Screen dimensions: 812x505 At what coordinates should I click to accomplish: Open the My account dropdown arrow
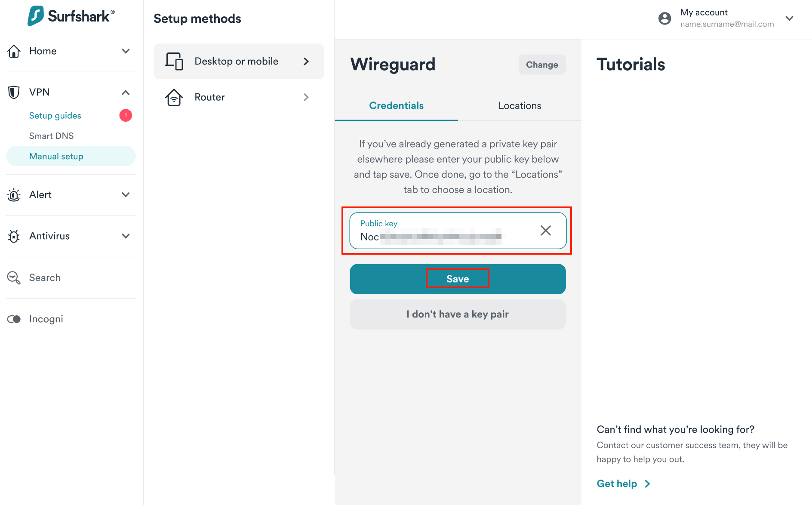point(789,18)
